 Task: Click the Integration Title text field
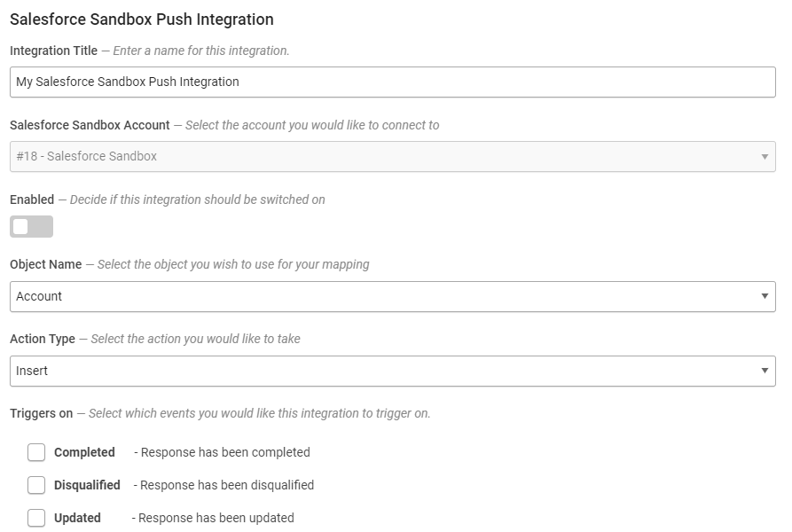pyautogui.click(x=393, y=82)
